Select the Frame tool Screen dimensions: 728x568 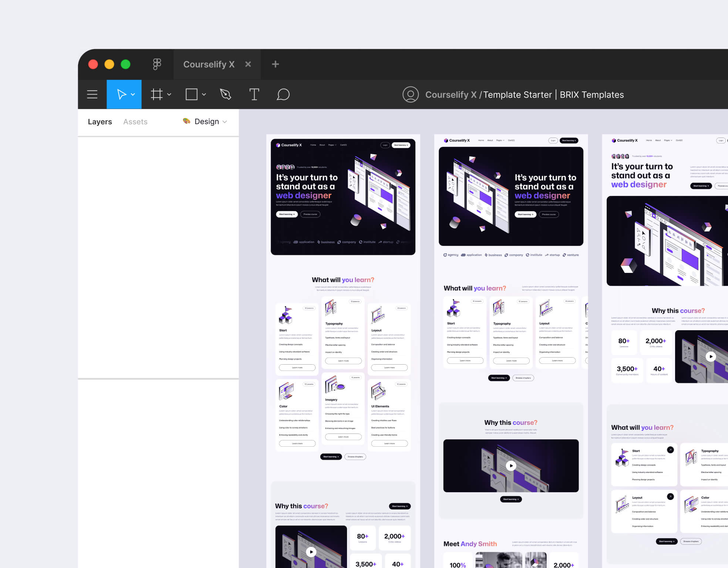(157, 94)
